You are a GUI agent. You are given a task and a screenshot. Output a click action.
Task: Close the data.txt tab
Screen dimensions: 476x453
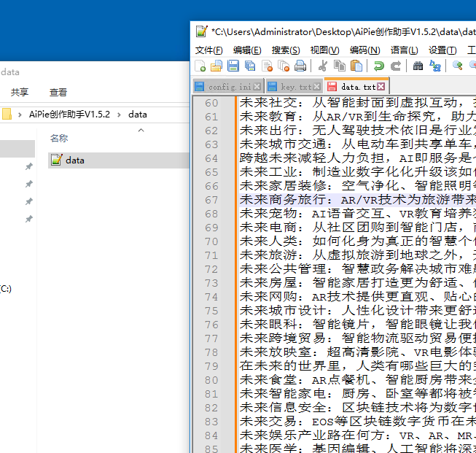tap(381, 87)
